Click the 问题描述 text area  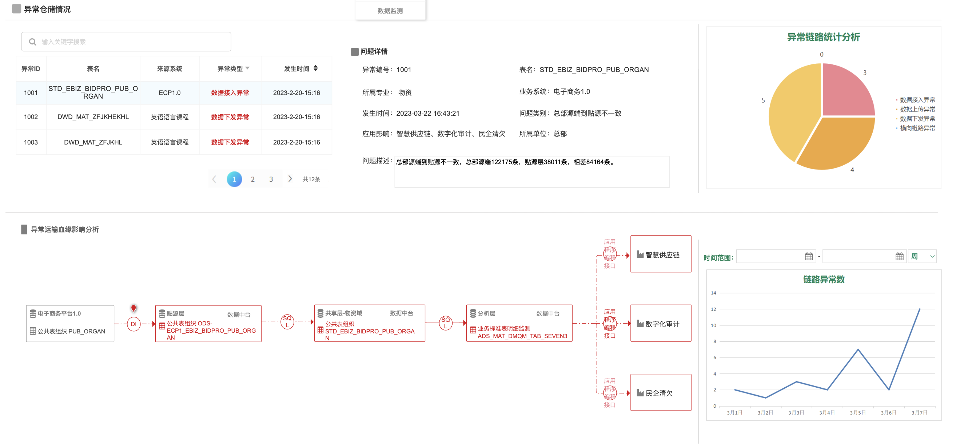tap(532, 171)
